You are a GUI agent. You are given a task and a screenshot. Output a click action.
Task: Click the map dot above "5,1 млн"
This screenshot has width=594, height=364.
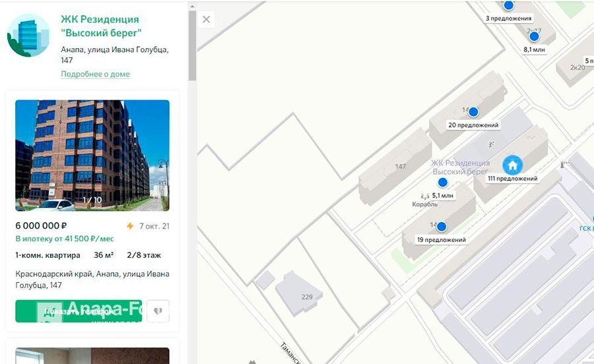[x=442, y=183]
